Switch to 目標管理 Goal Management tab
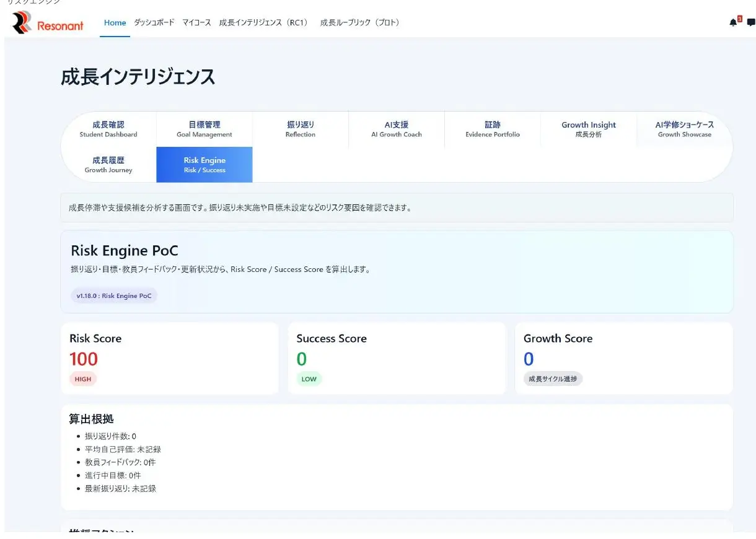This screenshot has width=756, height=539. [x=204, y=129]
